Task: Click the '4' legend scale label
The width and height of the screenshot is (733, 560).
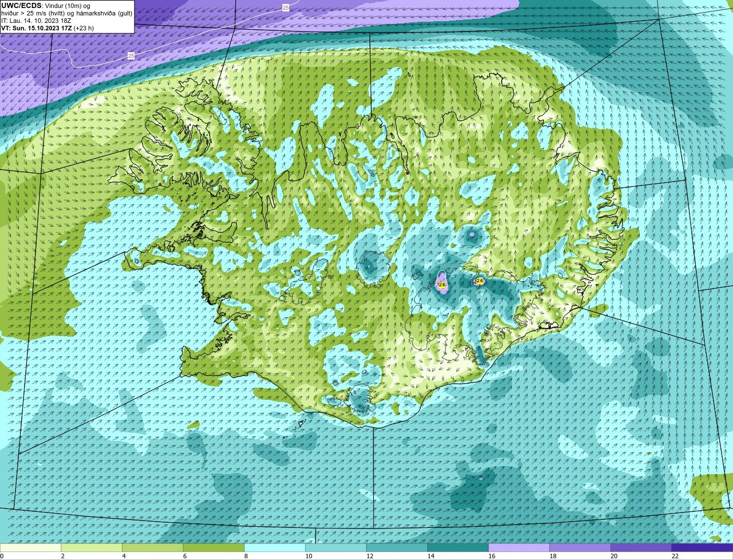Action: tap(124, 556)
